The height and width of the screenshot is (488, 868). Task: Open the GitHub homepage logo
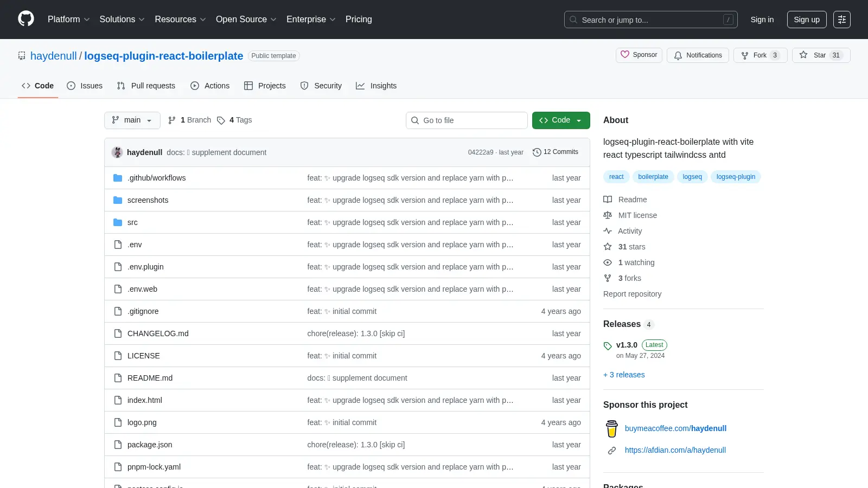pos(26,19)
